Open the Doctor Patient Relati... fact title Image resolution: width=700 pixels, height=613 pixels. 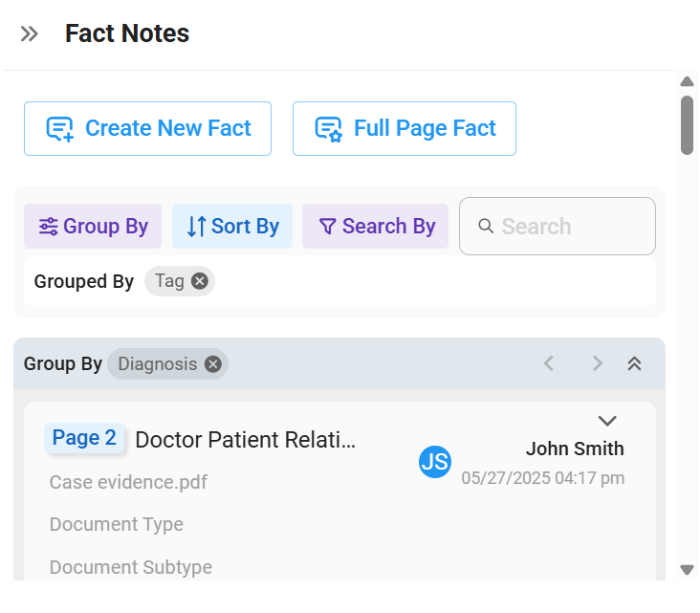246,440
